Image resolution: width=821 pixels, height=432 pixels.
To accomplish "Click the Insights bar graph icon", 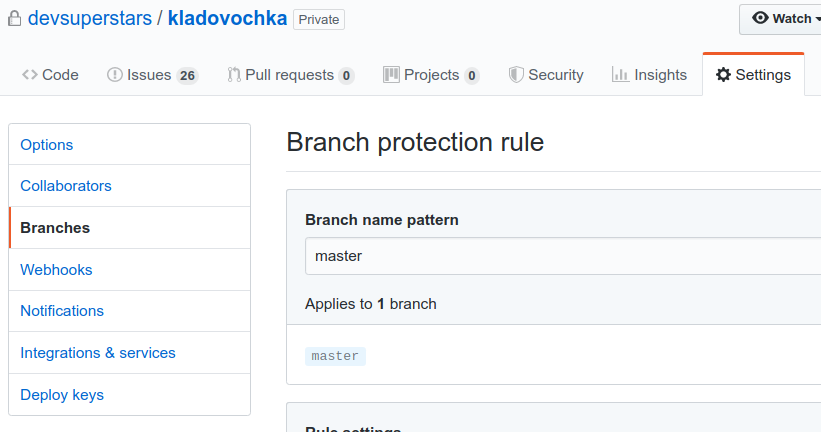I will (x=620, y=75).
